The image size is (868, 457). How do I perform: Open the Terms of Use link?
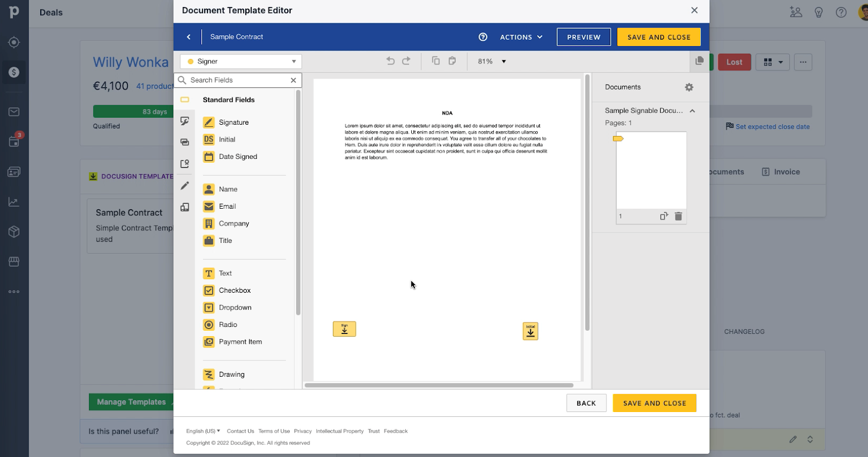click(x=274, y=432)
